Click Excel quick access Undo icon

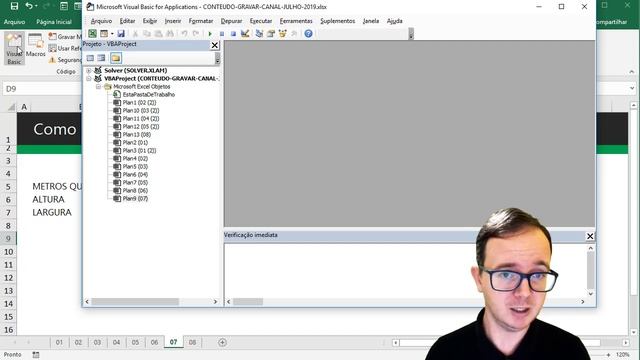(x=29, y=6)
